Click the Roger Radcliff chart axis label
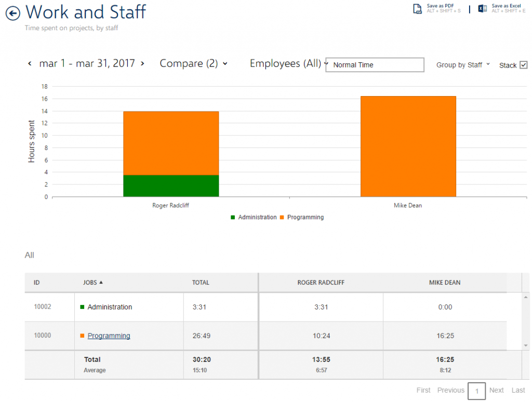532x402 pixels. pyautogui.click(x=170, y=205)
